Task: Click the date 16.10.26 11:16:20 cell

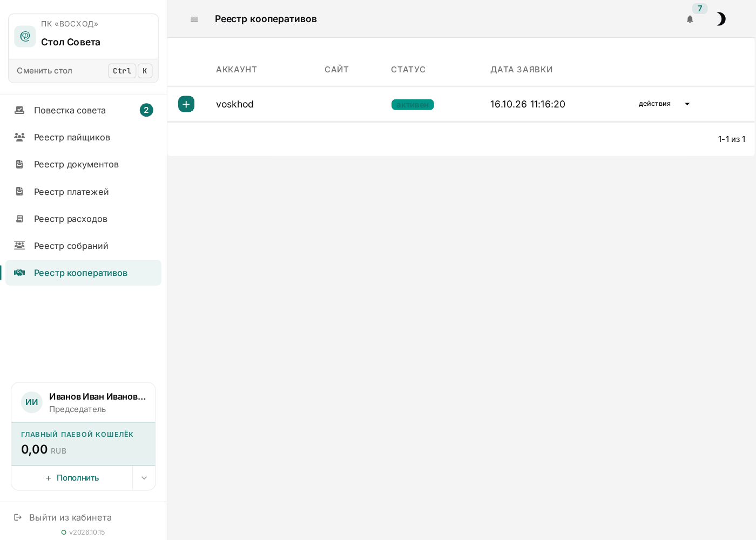Action: pyautogui.click(x=528, y=104)
